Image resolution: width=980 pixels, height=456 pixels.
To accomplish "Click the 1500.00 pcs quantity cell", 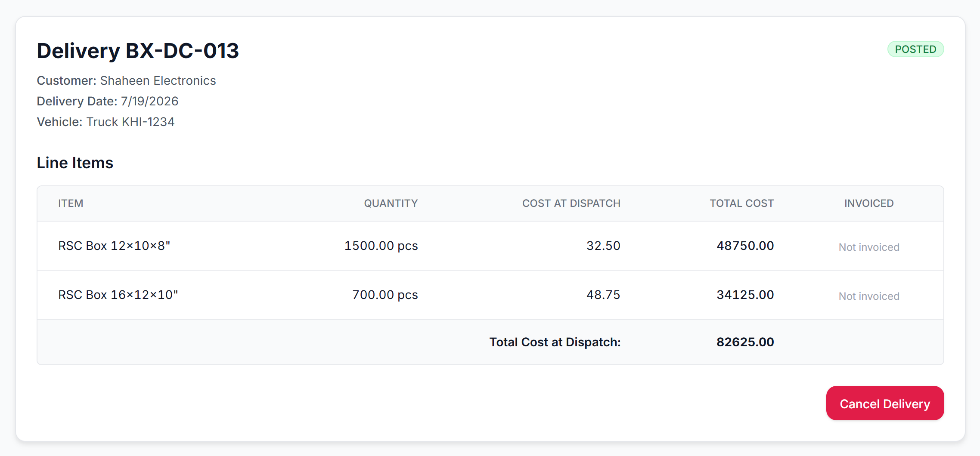I will [381, 246].
